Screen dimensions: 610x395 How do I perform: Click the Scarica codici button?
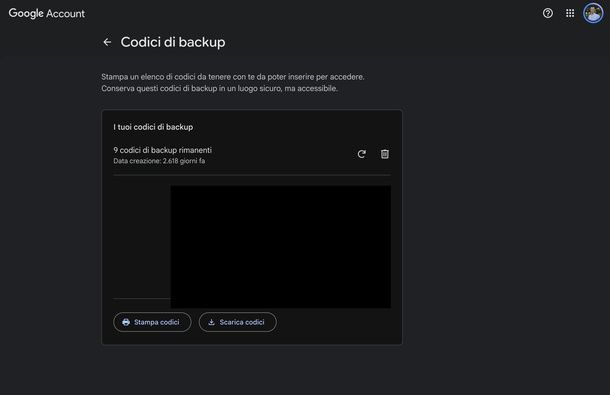coord(238,322)
